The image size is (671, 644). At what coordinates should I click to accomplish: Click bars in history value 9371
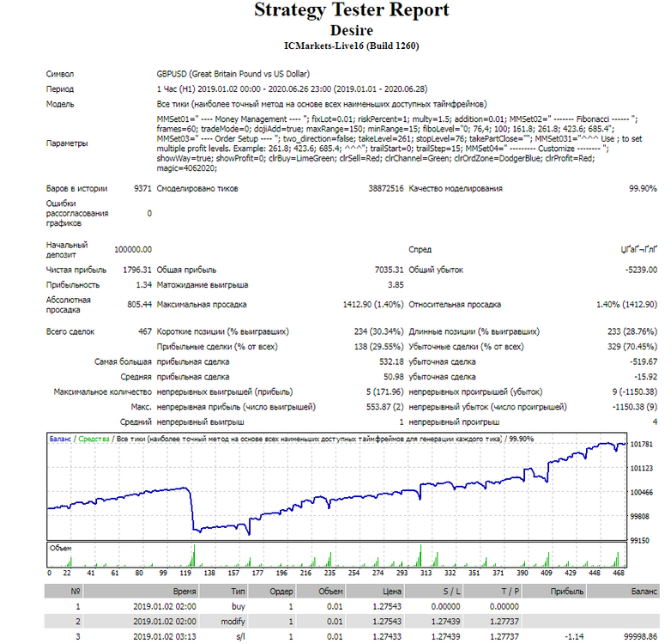[142, 188]
